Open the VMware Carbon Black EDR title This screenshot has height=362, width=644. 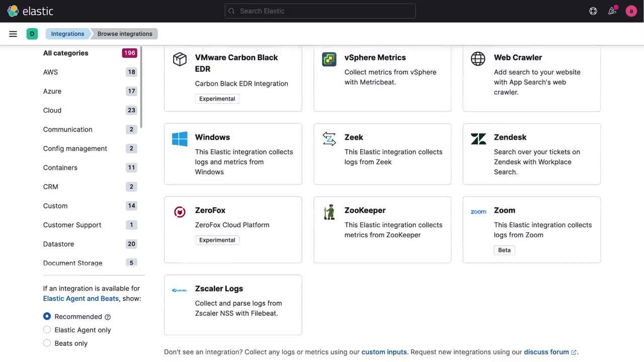coord(236,63)
